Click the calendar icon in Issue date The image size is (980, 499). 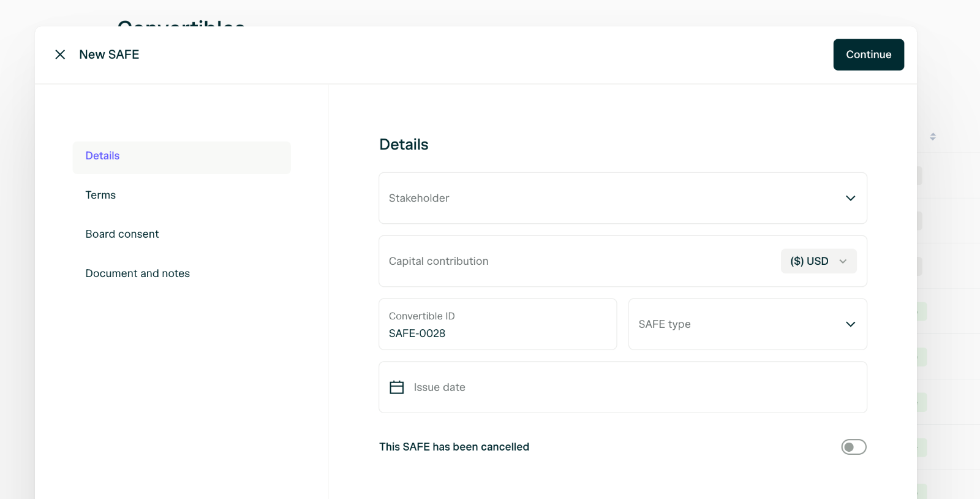click(x=397, y=387)
